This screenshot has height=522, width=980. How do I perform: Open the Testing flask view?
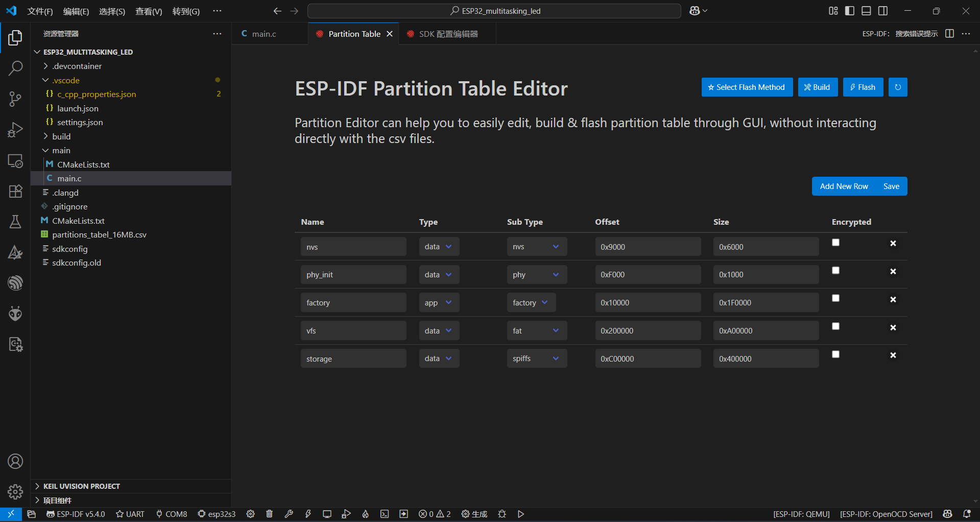click(x=15, y=222)
